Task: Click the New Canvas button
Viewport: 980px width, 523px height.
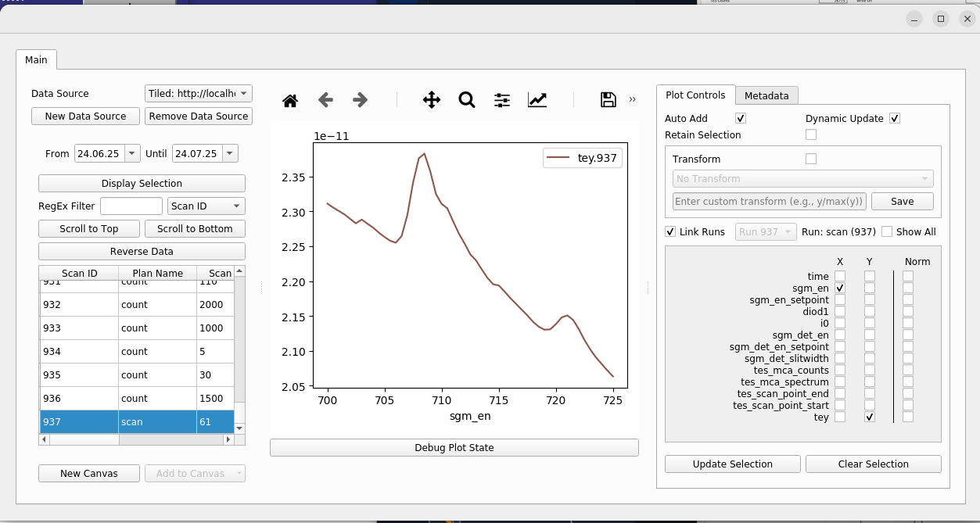Action: (89, 474)
